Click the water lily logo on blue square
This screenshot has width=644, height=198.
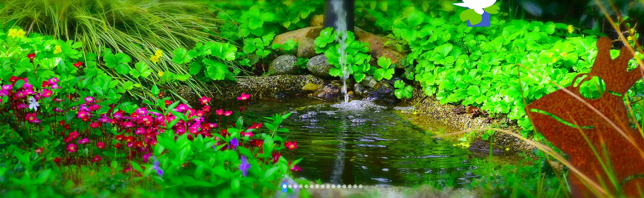[477, 13]
